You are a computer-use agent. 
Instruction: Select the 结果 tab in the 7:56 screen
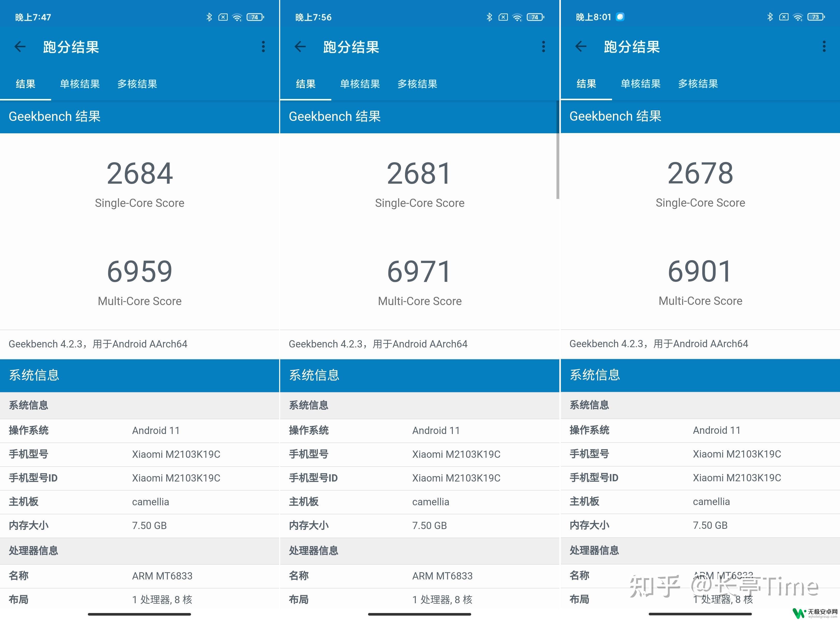[306, 84]
